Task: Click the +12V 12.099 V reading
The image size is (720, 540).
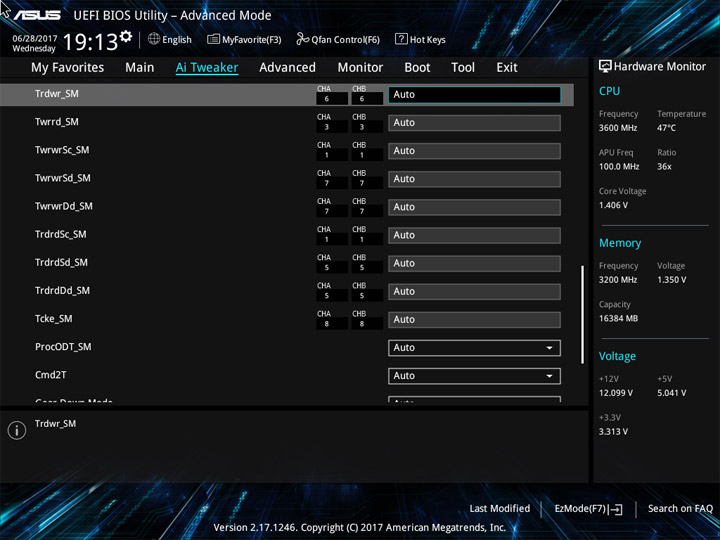Action: 615,393
